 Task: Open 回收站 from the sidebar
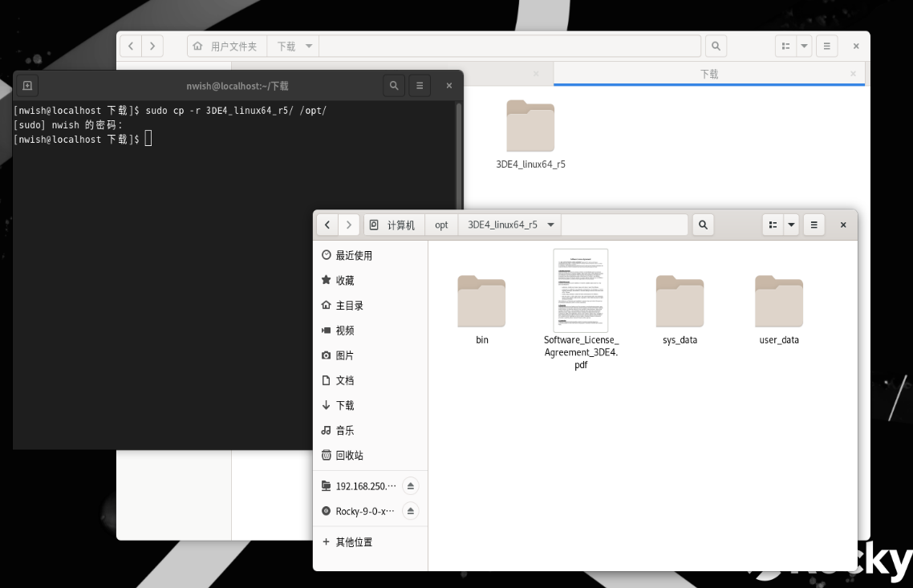[x=349, y=455]
